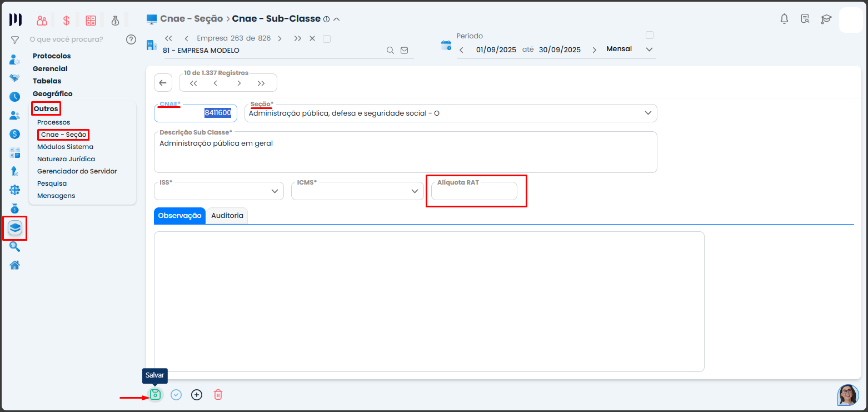Open the Gerencial menu
868x412 pixels.
pos(50,68)
